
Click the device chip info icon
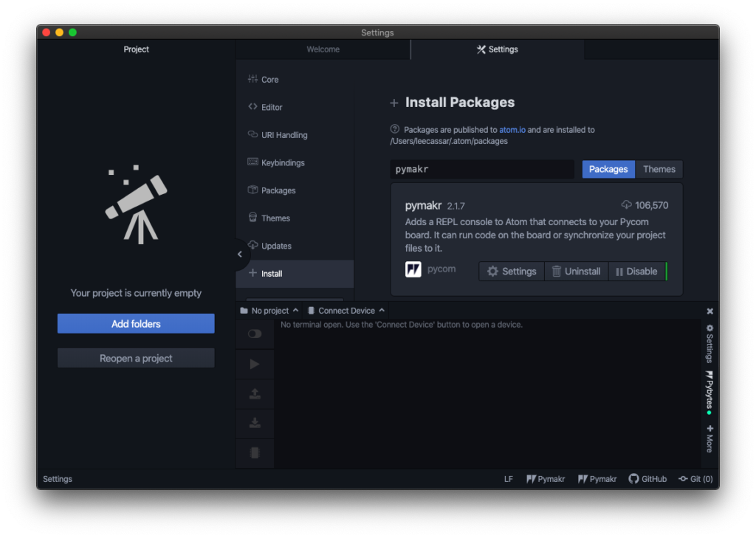click(x=255, y=452)
